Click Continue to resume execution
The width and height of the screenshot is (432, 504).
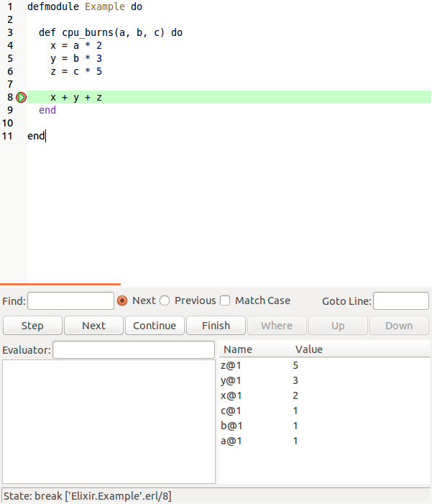pos(155,326)
